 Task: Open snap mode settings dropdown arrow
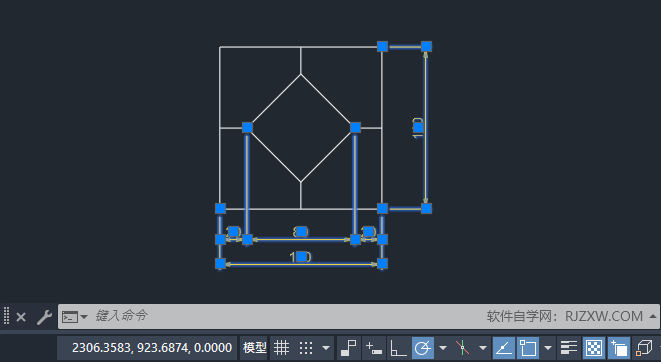(x=326, y=348)
